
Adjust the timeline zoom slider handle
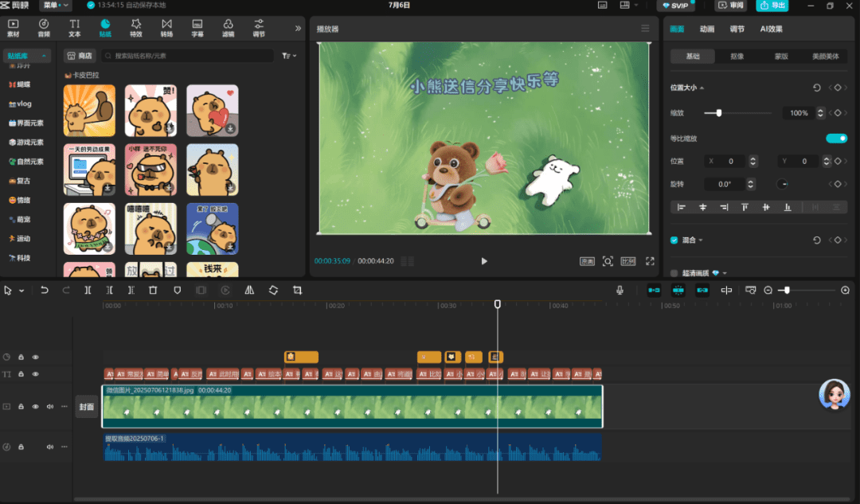tap(787, 290)
